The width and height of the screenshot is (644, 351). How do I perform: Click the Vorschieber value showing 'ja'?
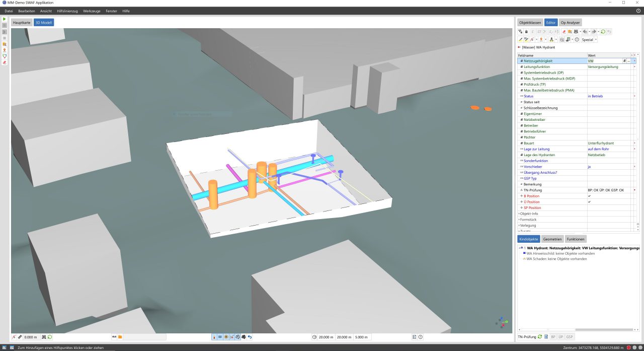pos(604,166)
